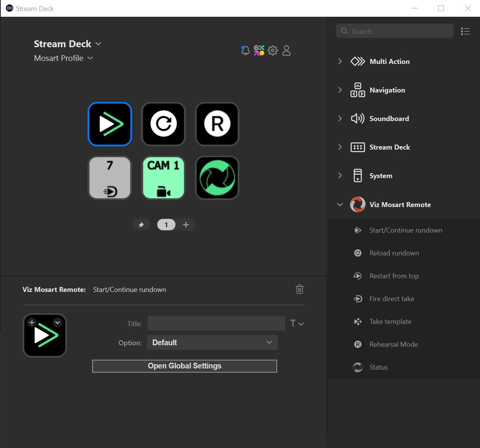Delete action using the trash icon
This screenshot has width=480, height=448.
(x=300, y=289)
